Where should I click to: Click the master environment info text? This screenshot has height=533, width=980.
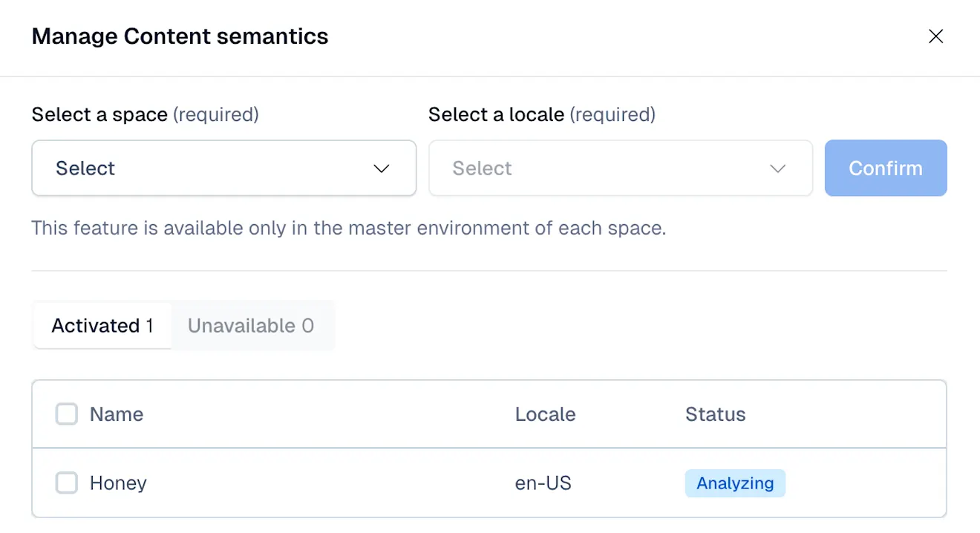[x=348, y=228]
